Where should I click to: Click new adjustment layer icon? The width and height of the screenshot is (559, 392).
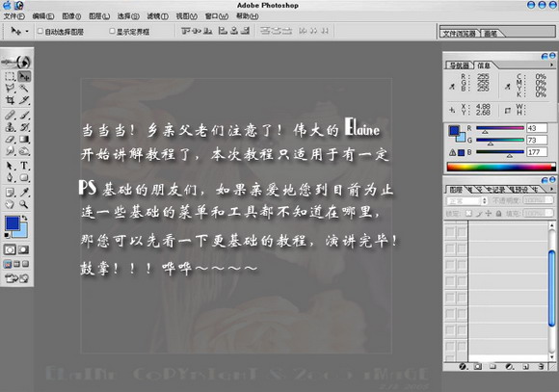click(510, 366)
